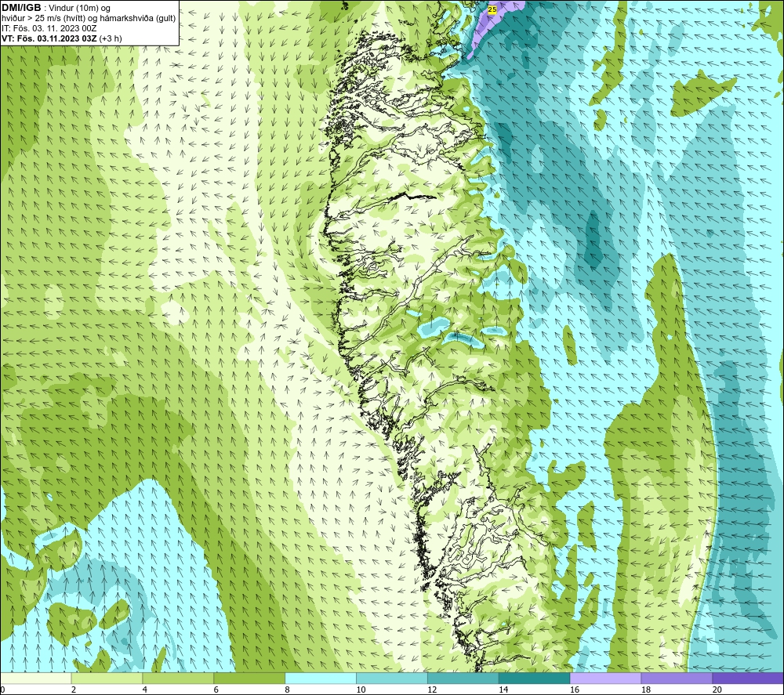Click the yellow "25" max gust label

[492, 9]
